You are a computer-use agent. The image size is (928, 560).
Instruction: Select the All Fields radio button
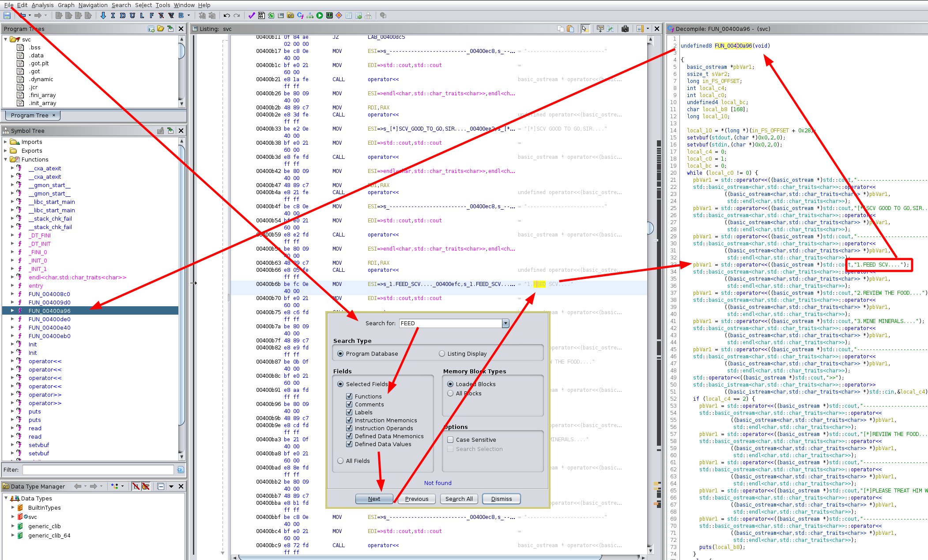tap(340, 461)
